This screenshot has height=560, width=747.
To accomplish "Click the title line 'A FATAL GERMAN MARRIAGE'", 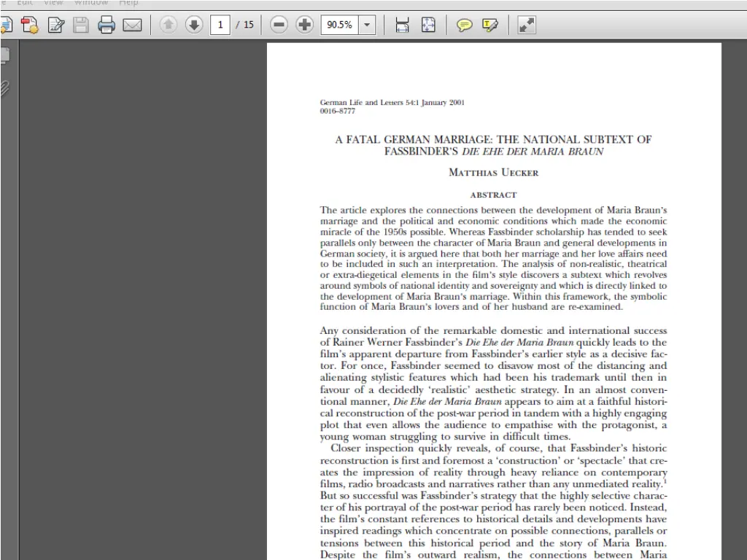I will point(414,139).
